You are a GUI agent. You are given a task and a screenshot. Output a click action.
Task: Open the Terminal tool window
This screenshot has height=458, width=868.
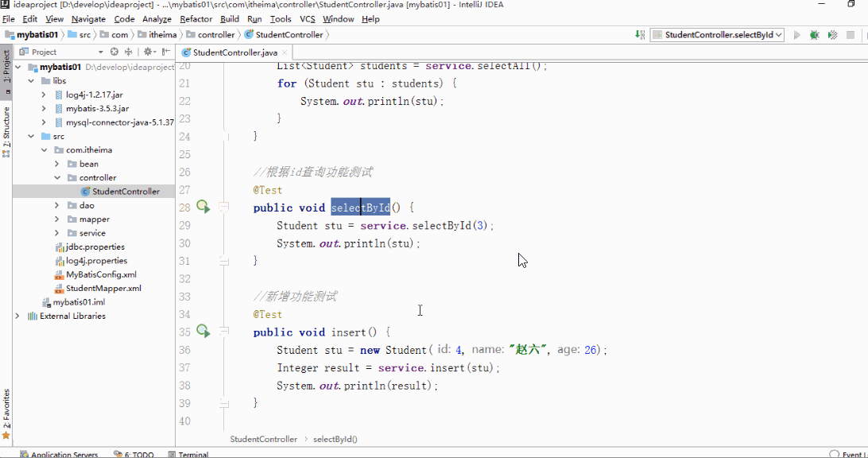pos(194,454)
